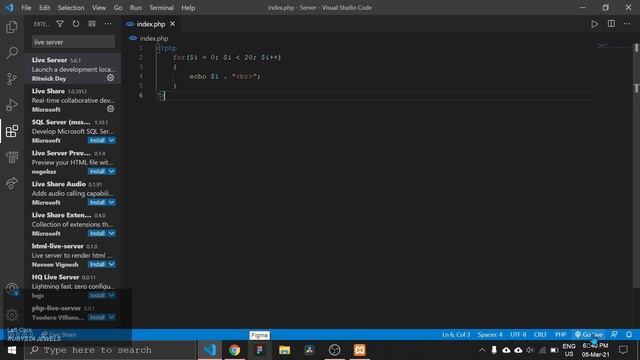Clear extensions search results icon
The height and width of the screenshot is (360, 640).
pyautogui.click(x=92, y=24)
